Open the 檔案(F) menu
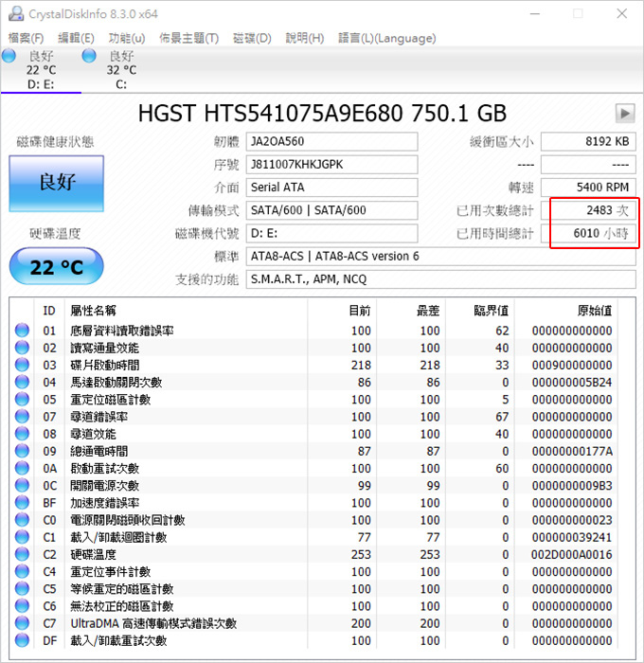This screenshot has width=644, height=663. coord(26,38)
